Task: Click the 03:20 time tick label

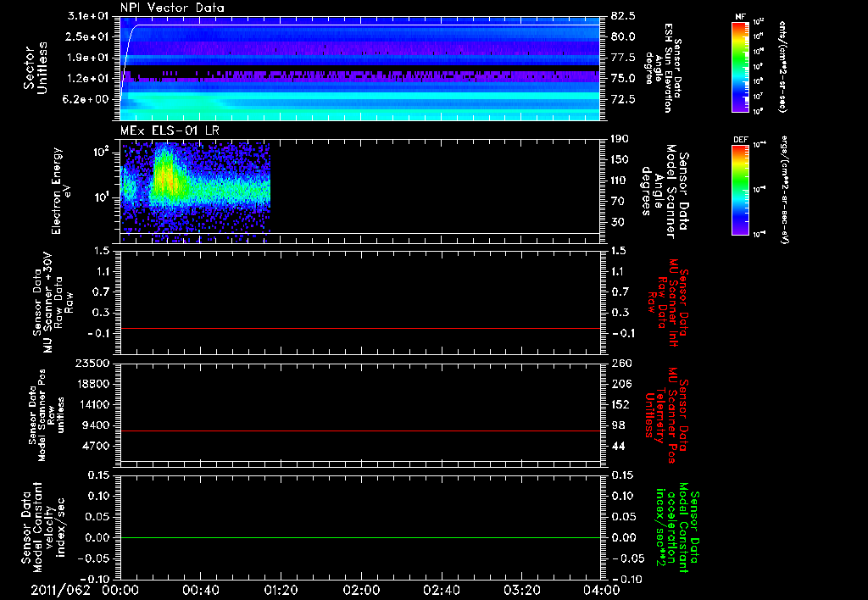Action: [x=521, y=590]
